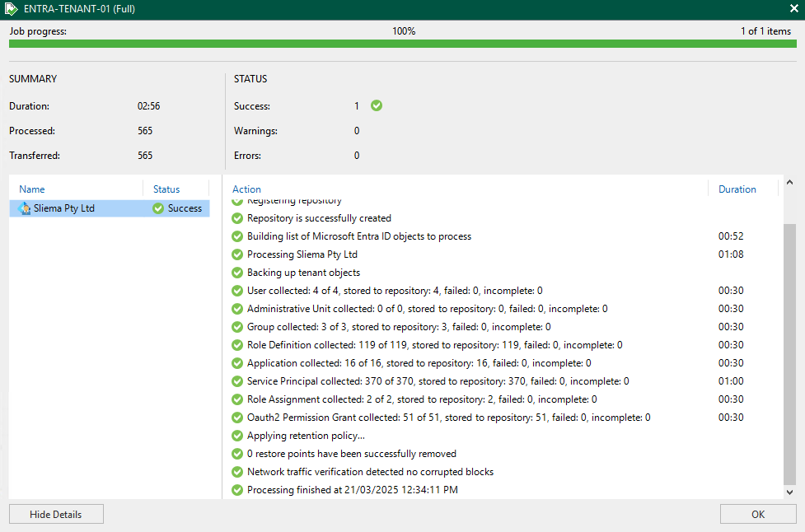805x532 pixels.
Task: Select 'Applying retention policy...' log entry
Action: point(306,436)
